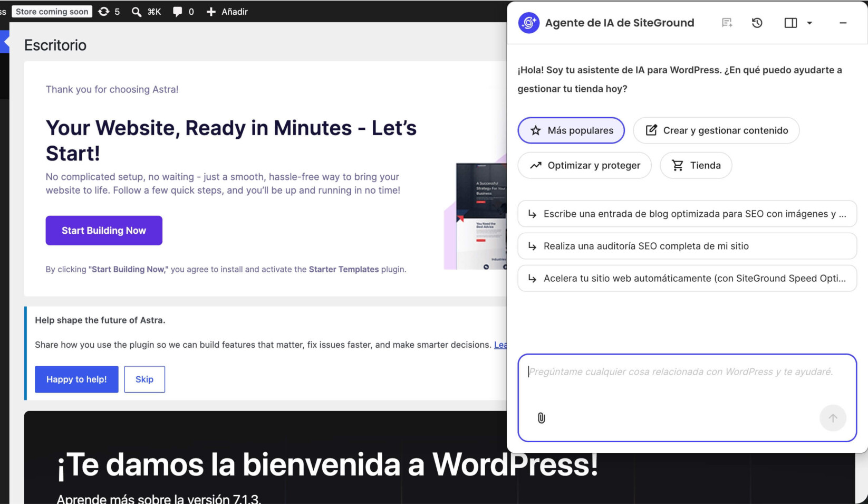Choose the SEO blog post suggestion

coord(687,214)
